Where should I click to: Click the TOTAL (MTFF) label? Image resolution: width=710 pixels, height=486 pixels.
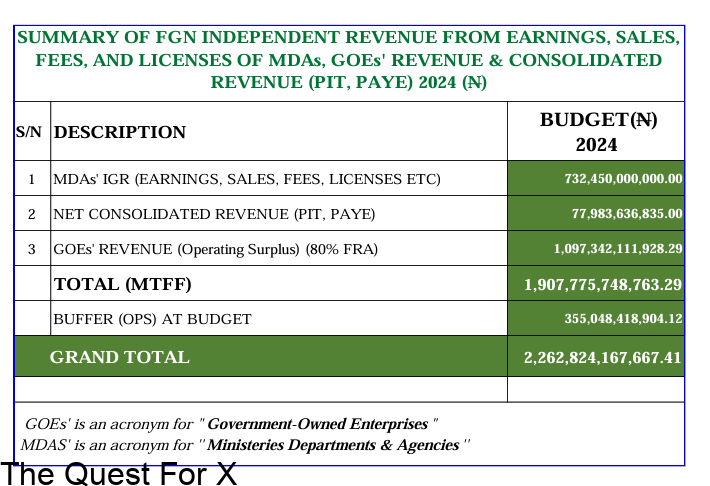tap(122, 284)
